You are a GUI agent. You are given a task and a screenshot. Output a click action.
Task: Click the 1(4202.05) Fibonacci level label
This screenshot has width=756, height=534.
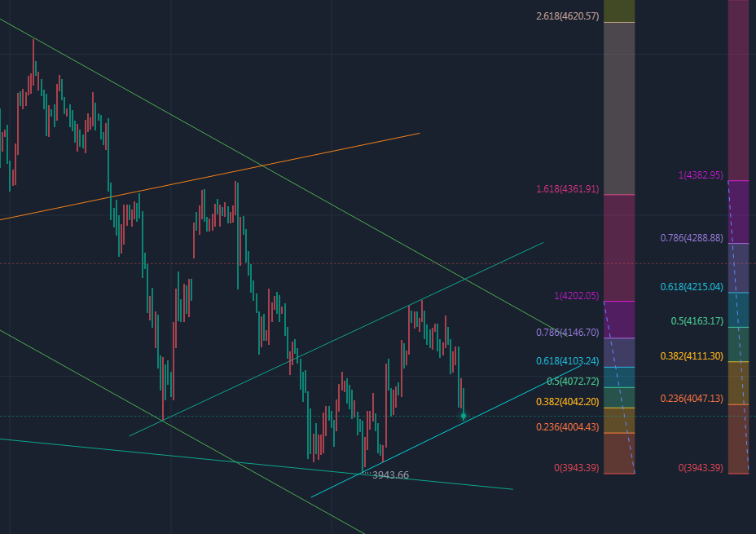577,296
